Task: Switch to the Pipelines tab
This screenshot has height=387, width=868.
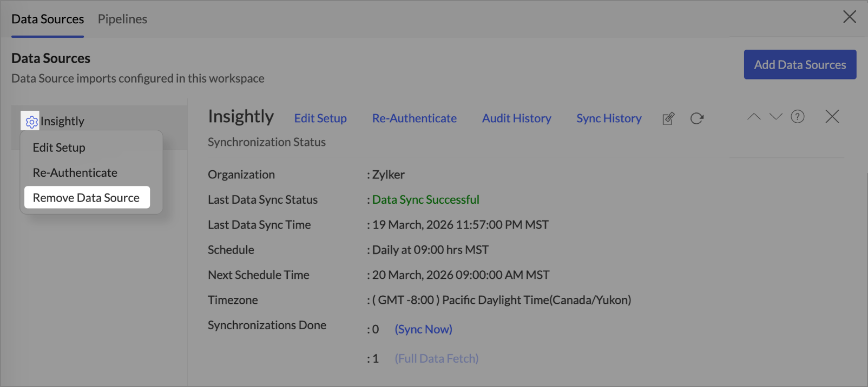Action: (122, 19)
